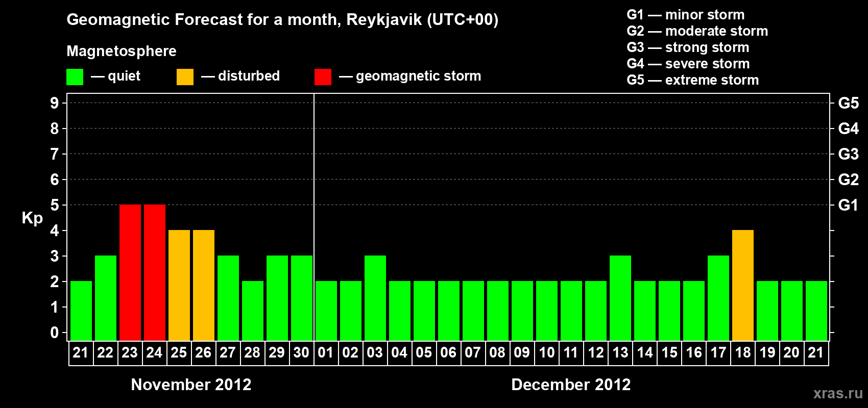Click the 'disturbed' legend label
Viewport: 868px width, 408px height.
pyautogui.click(x=249, y=76)
